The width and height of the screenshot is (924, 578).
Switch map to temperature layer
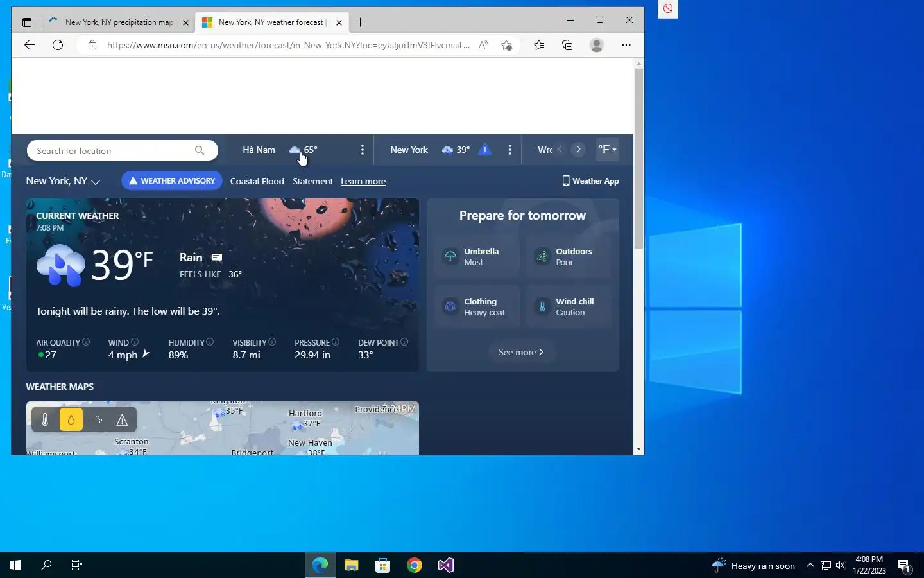tap(45, 420)
